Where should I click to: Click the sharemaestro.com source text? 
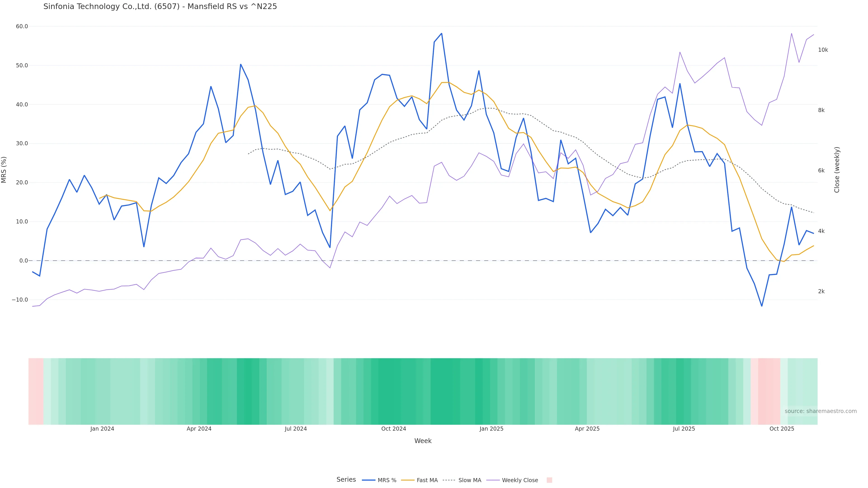[x=821, y=411]
